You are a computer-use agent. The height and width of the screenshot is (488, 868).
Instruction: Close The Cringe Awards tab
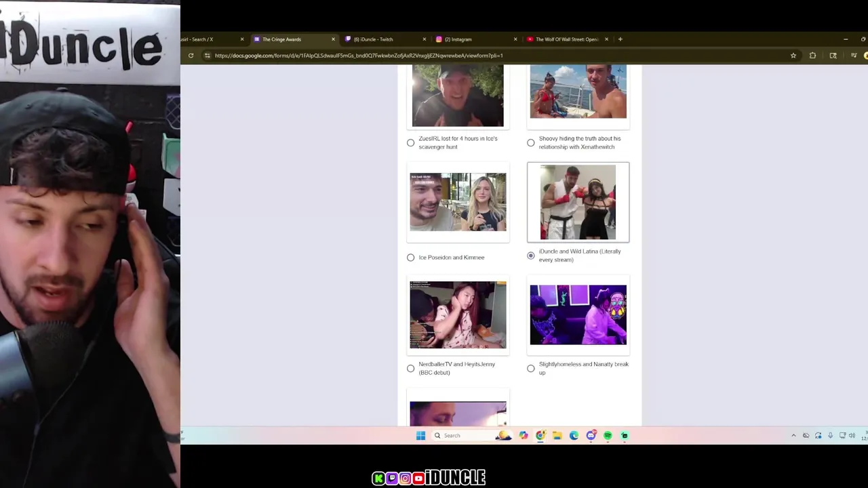333,39
